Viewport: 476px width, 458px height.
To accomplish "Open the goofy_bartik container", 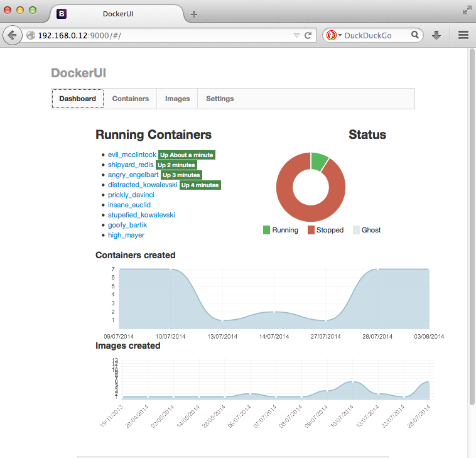I will tap(127, 225).
